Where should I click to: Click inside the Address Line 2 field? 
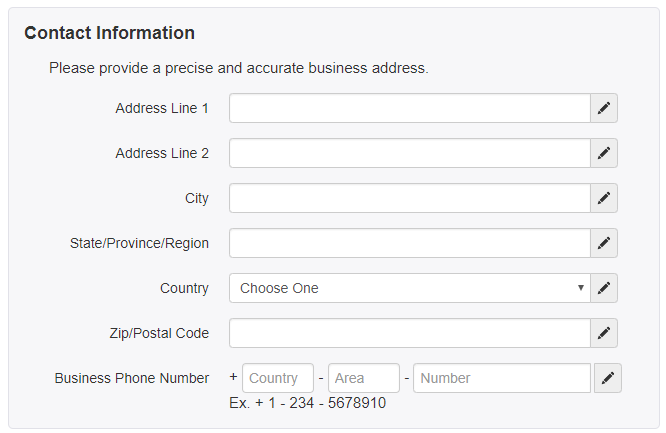point(410,153)
